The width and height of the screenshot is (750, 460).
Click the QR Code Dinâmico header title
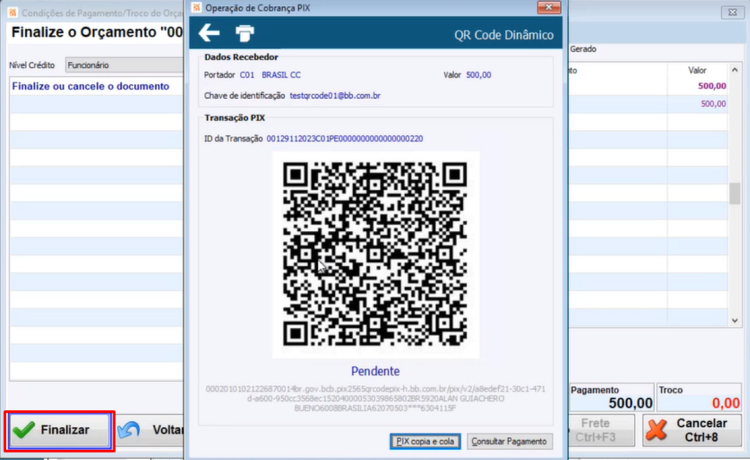504,35
